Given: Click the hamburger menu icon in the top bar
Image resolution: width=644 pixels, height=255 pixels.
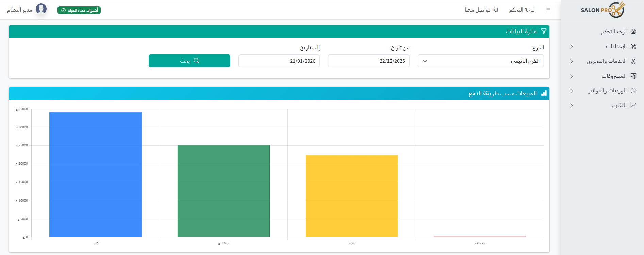Looking at the screenshot, I should click(x=548, y=10).
